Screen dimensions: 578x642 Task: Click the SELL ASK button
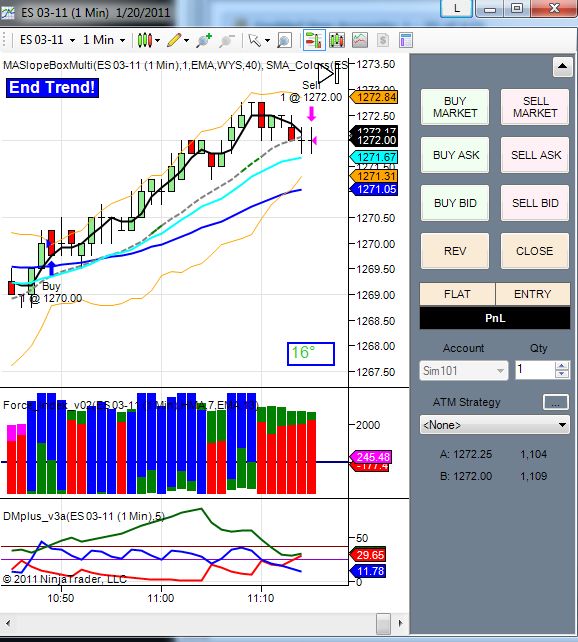pyautogui.click(x=535, y=155)
